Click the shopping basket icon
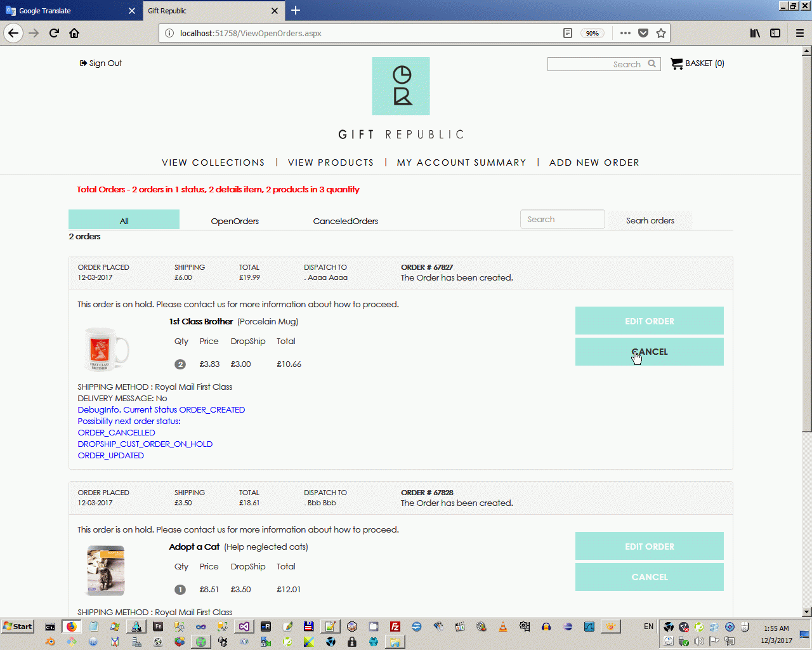 pyautogui.click(x=676, y=63)
